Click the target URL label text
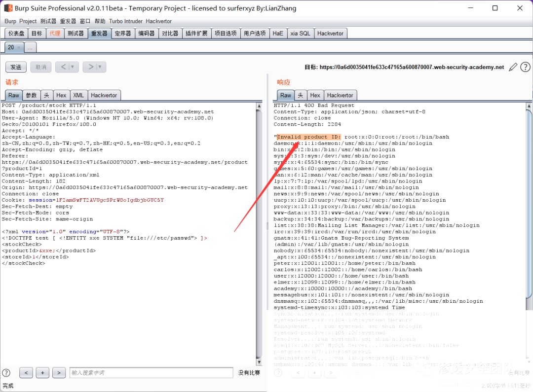 tap(404, 67)
